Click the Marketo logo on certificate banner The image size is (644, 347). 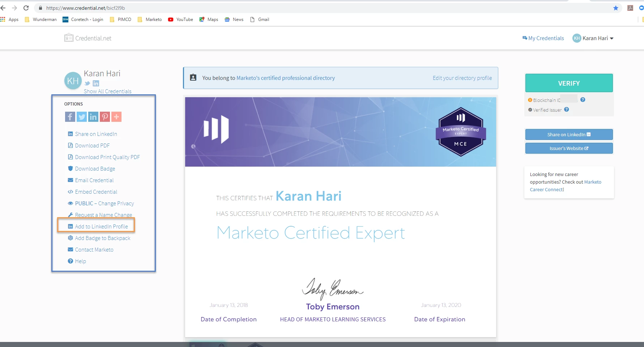(216, 129)
